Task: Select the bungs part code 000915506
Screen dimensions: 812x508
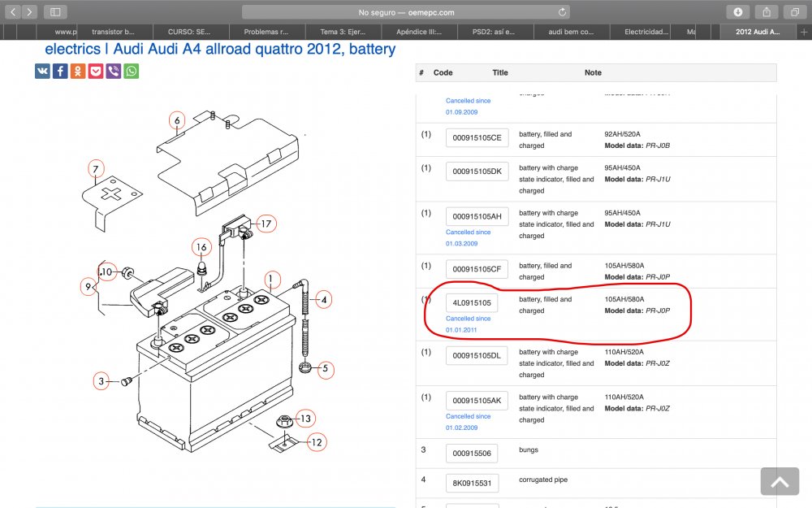Action: (472, 454)
